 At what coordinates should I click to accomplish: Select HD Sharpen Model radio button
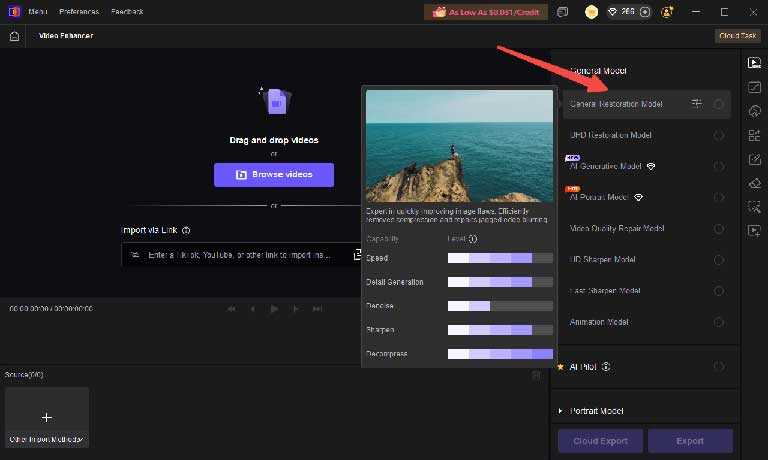719,260
